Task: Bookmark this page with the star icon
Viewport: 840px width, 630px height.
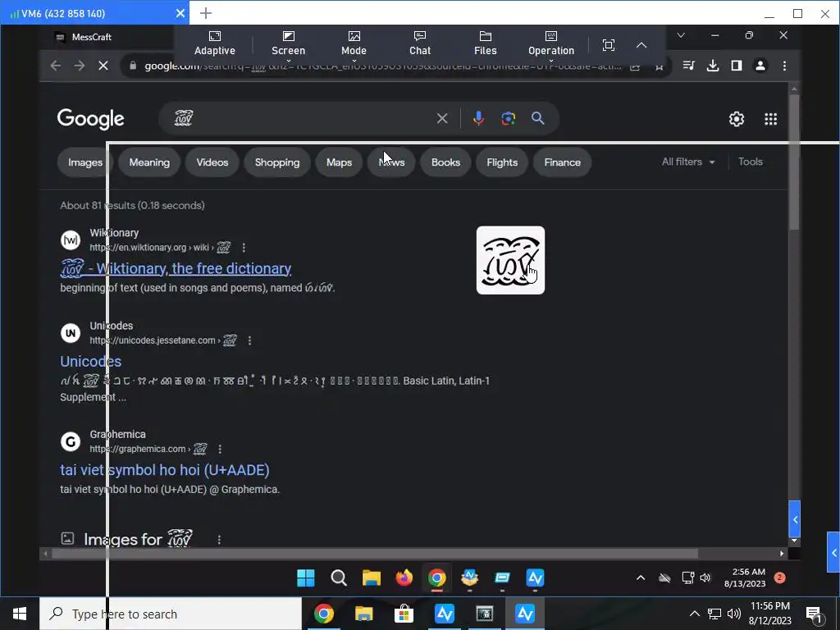Action: click(659, 66)
